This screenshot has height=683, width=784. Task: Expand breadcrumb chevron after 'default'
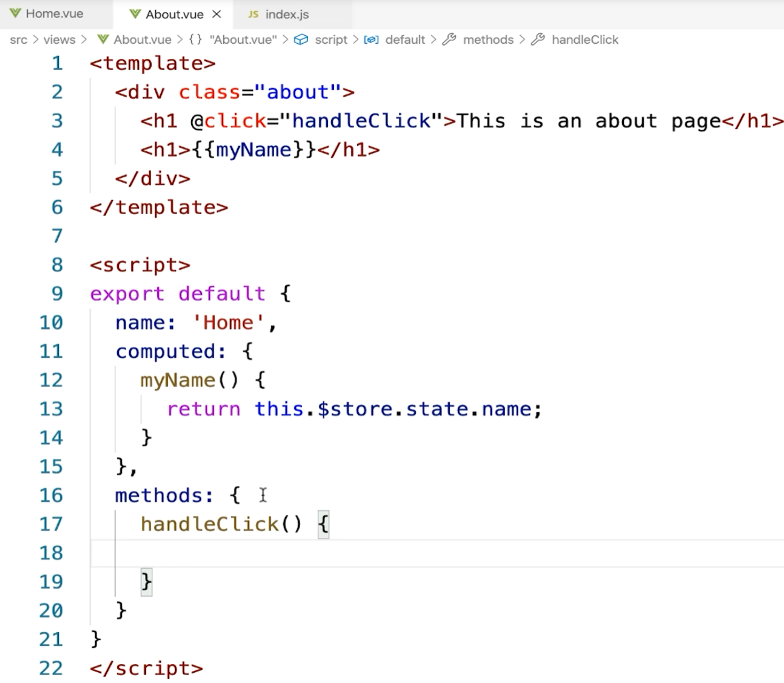coord(433,40)
